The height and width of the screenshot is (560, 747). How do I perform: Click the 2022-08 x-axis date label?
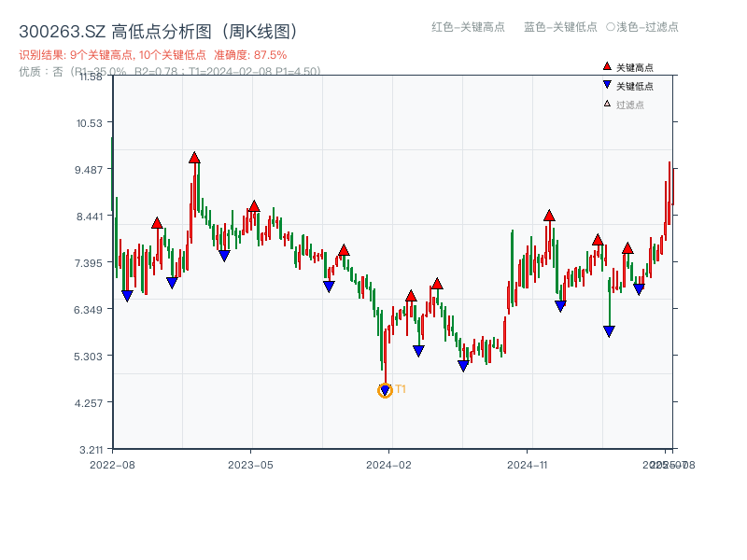coord(112,465)
